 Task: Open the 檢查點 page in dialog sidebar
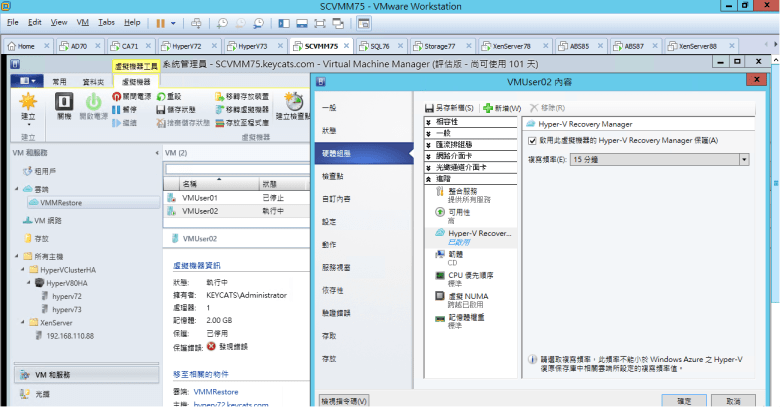tap(333, 175)
